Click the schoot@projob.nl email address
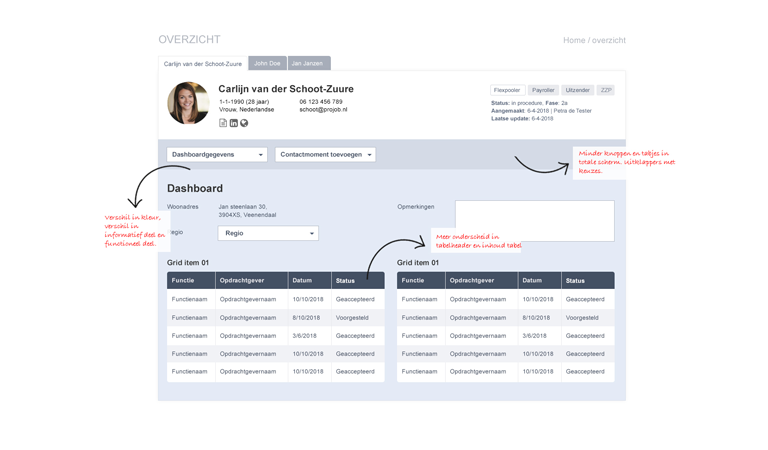Image resolution: width=768 pixels, height=450 pixels. coord(323,110)
